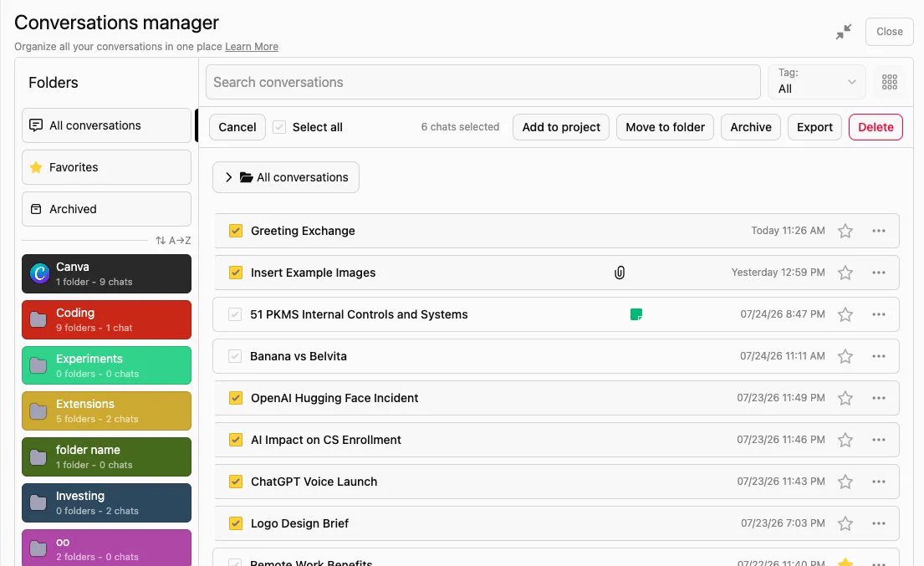
Task: Open more options for OpenAI Hugging Face Incident
Action: pyautogui.click(x=879, y=398)
